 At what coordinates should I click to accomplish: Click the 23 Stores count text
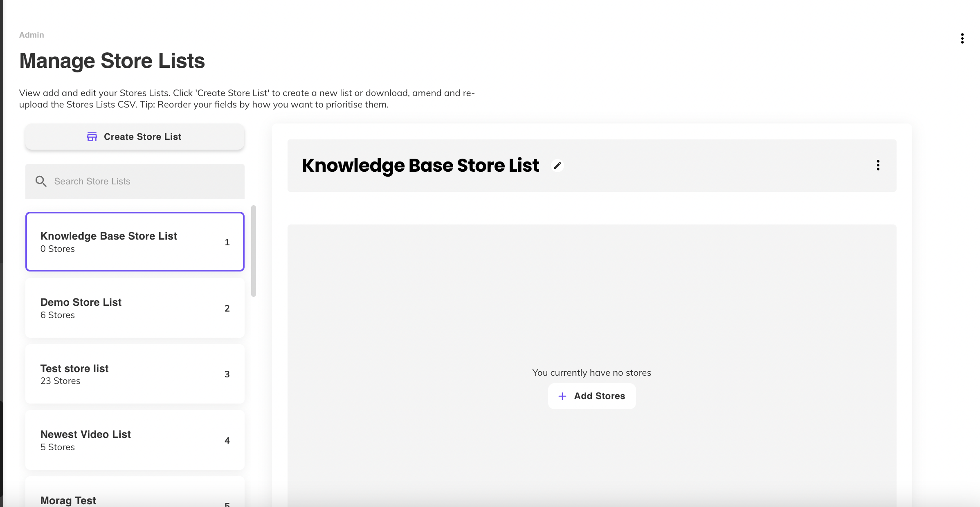(x=60, y=381)
